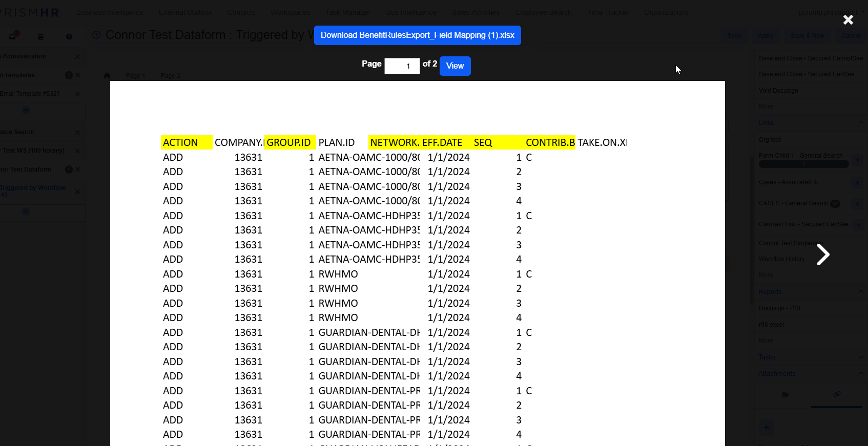Expand the Tasks section
This screenshot has height=446, width=868.
(861, 357)
